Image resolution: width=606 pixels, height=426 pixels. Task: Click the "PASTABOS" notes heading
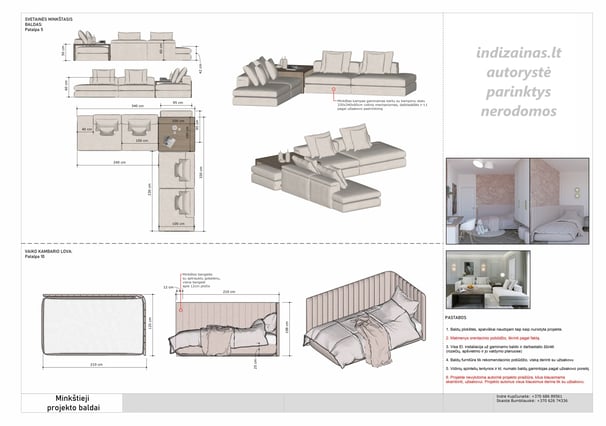pos(455,317)
